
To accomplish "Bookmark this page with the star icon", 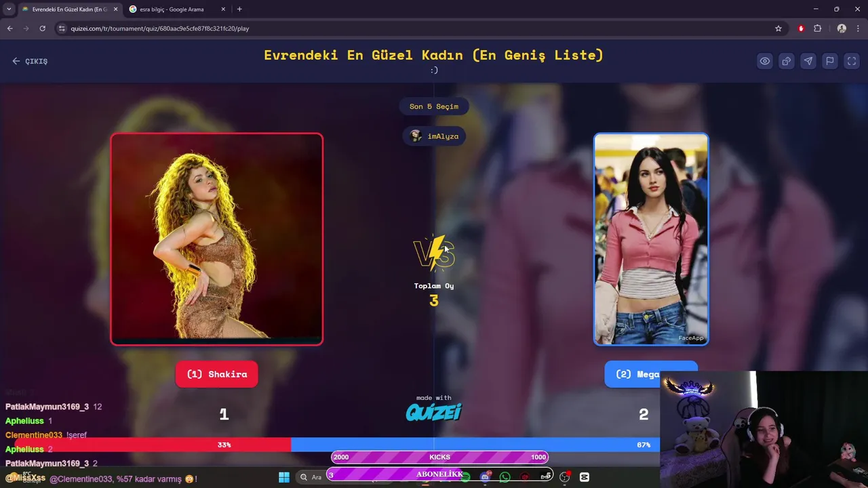I will (x=778, y=28).
